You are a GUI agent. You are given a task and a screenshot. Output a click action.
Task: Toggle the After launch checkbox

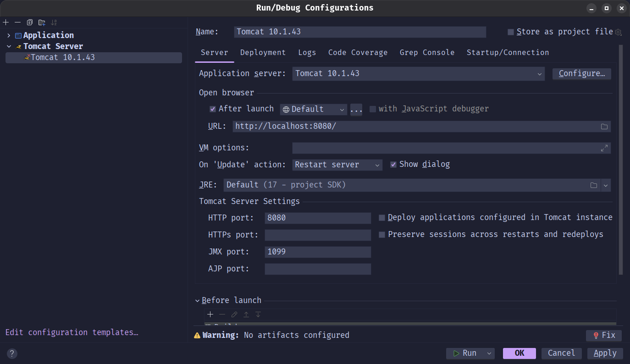coord(213,109)
